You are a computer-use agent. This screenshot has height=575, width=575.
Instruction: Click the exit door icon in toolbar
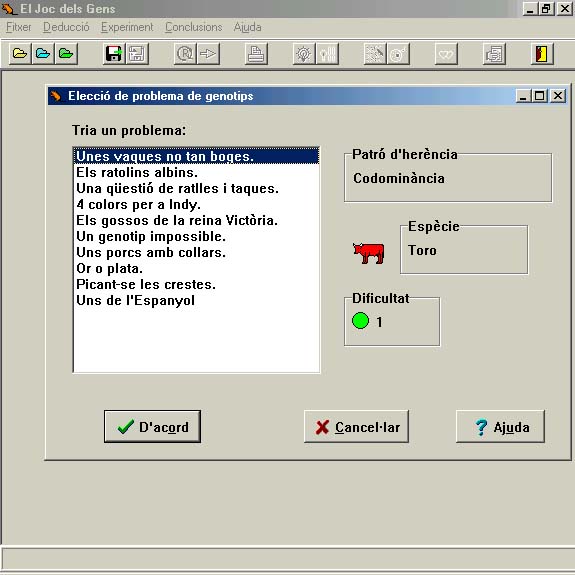pyautogui.click(x=542, y=54)
